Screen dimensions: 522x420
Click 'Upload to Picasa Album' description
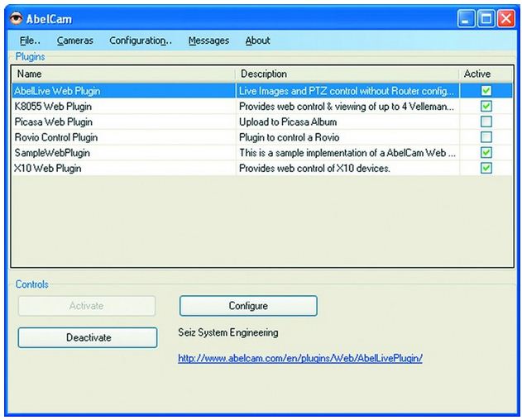288,122
